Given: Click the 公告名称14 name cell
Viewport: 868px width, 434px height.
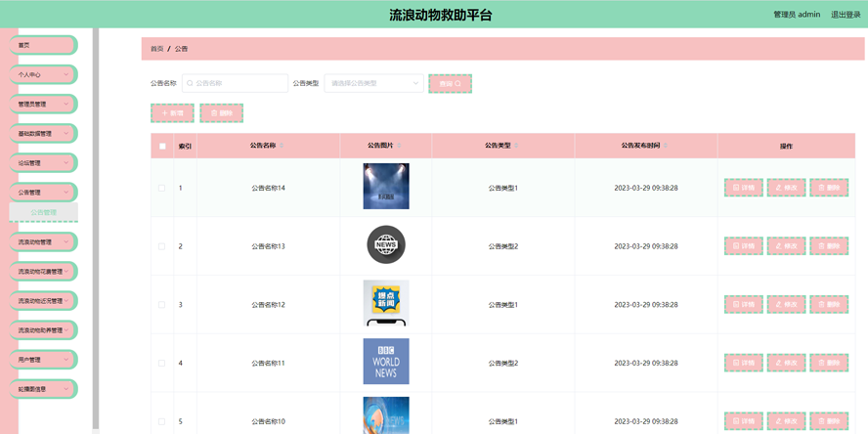Looking at the screenshot, I should pos(268,189).
